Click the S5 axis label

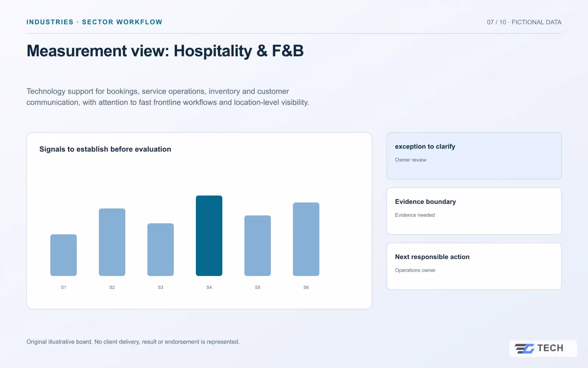click(x=258, y=287)
